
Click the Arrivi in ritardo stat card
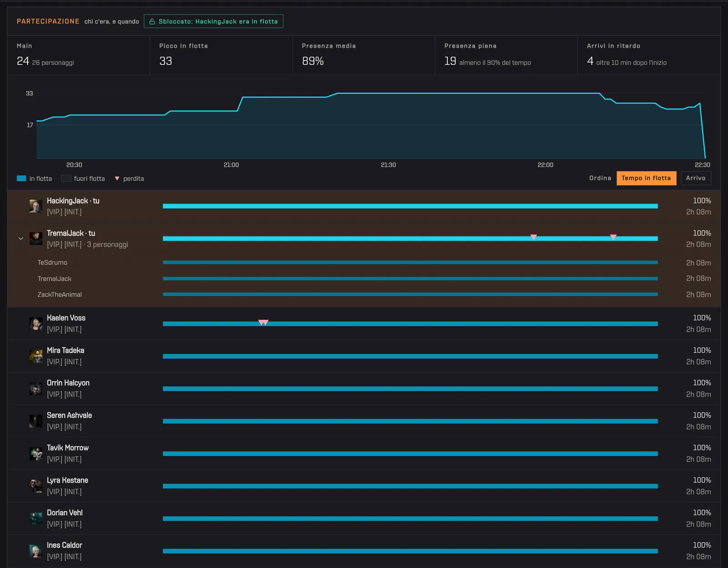click(x=649, y=55)
